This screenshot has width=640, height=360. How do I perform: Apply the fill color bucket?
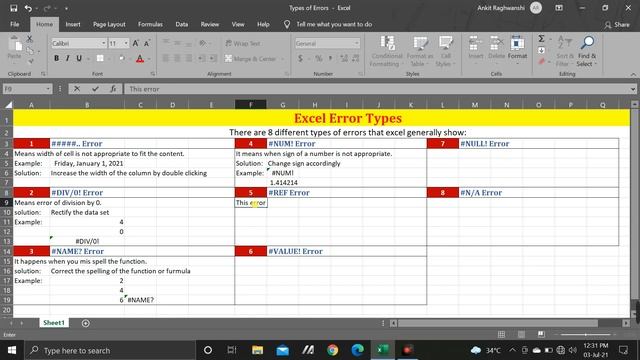(x=122, y=58)
